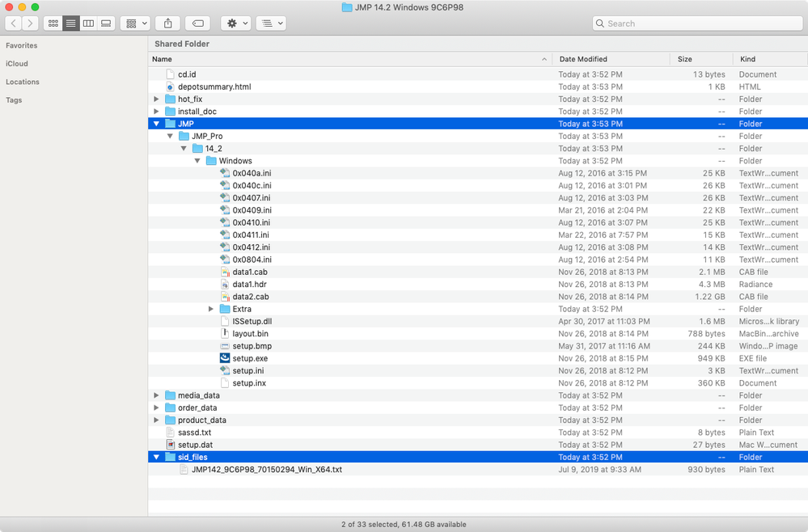Click the sassd.txt file icon
The height and width of the screenshot is (532, 808).
click(170, 433)
